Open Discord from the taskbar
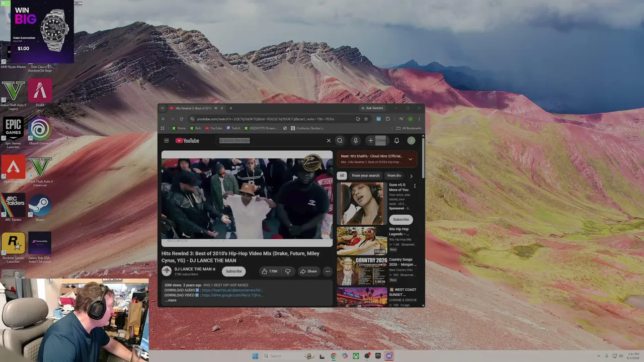Image resolution: width=644 pixels, height=362 pixels. click(x=389, y=356)
